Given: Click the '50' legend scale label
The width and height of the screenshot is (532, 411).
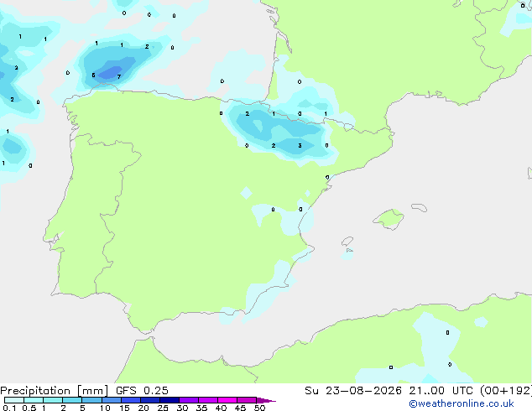Looking at the screenshot, I should click(259, 408).
